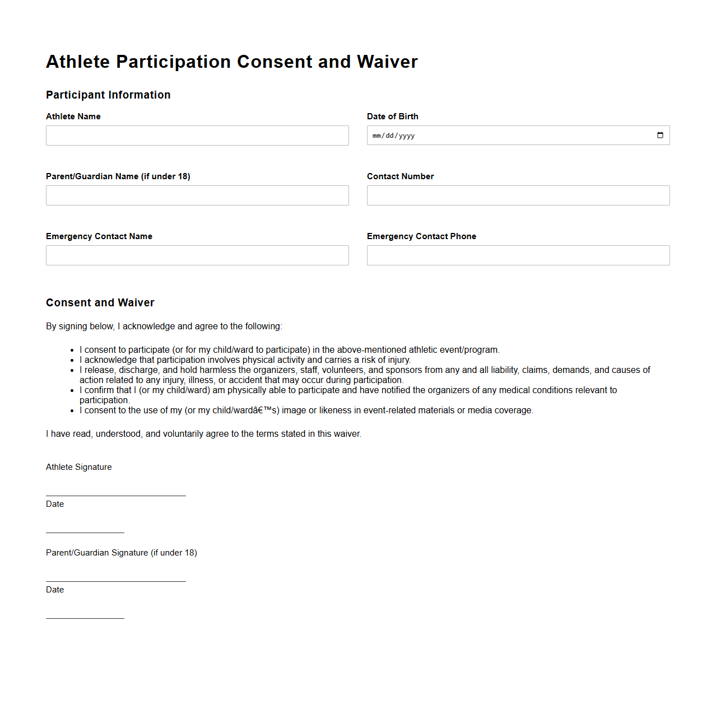
Task: Open the Date of Birth calendar picker
Action: tap(660, 135)
